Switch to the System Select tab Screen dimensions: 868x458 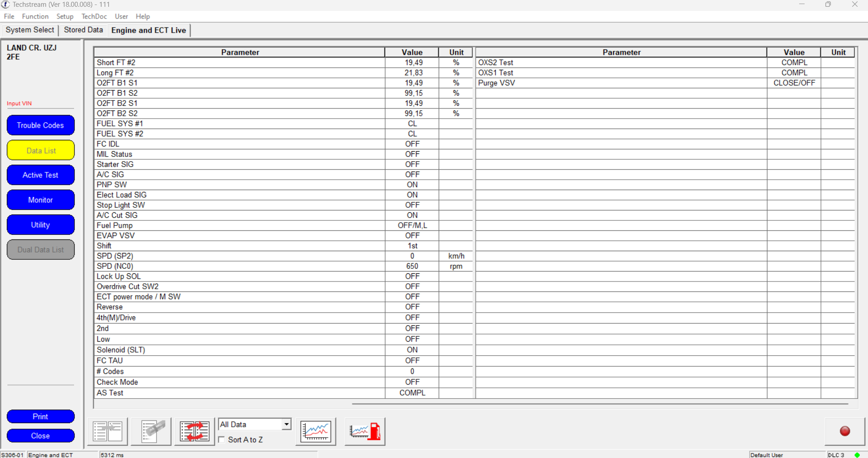click(x=30, y=30)
